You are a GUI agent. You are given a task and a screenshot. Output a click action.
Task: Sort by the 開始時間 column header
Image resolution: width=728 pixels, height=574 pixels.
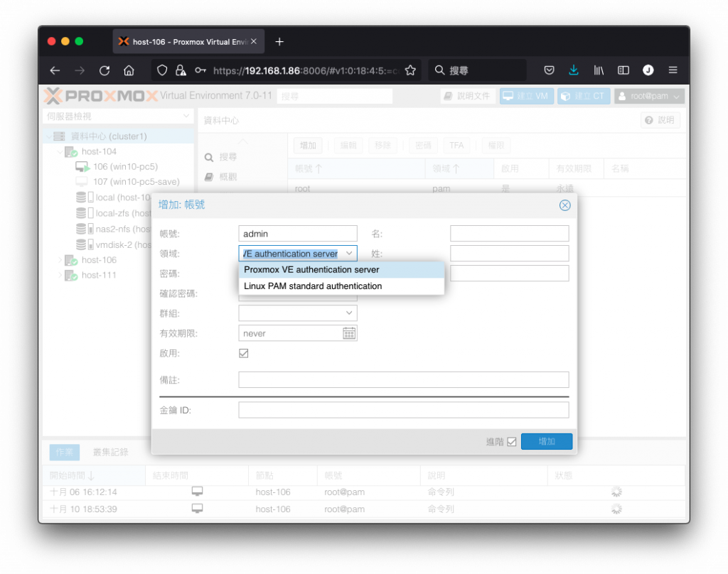[93, 476]
